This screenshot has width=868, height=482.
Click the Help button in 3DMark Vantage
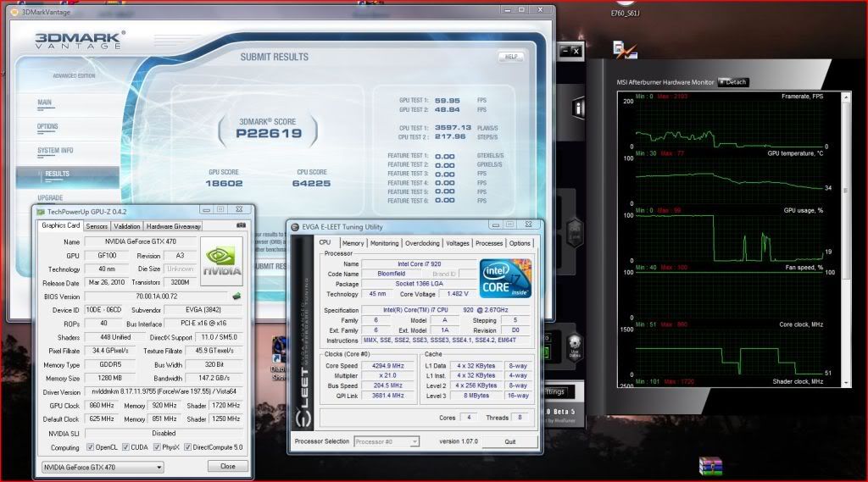point(510,57)
